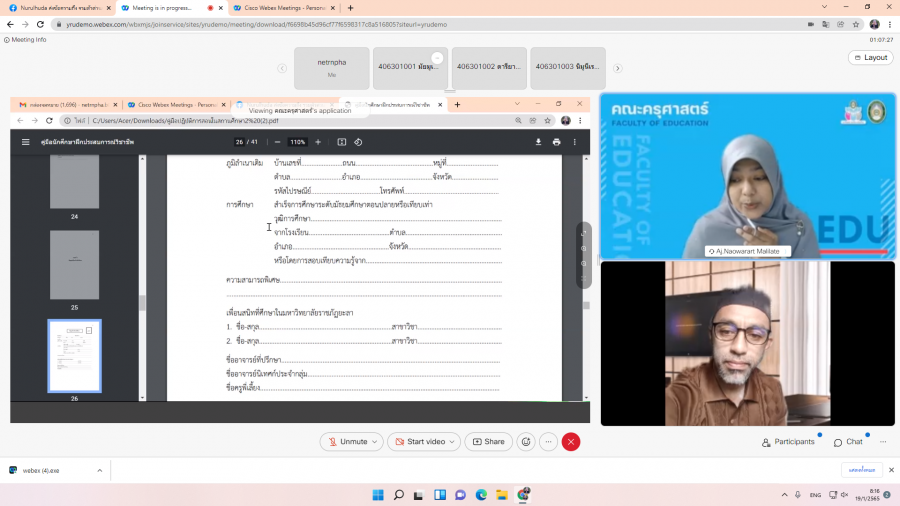The image size is (900, 506).
Task: Start video from the meeting controls
Action: tap(420, 441)
